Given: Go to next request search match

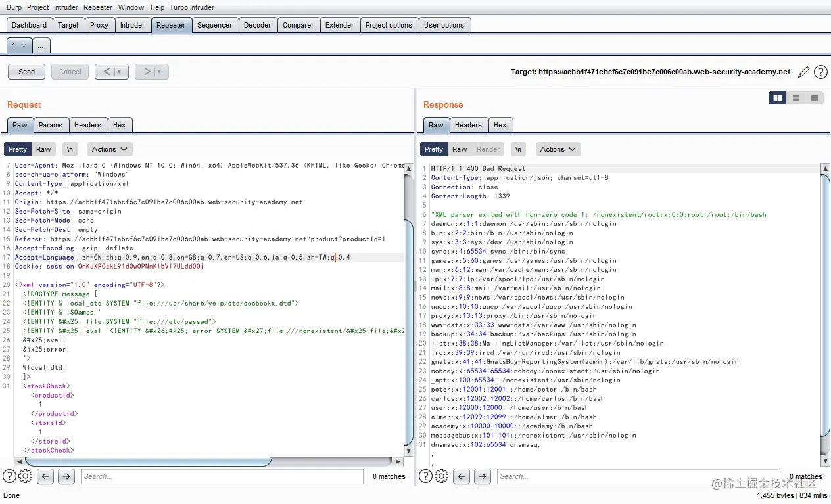Looking at the screenshot, I should click(x=66, y=476).
